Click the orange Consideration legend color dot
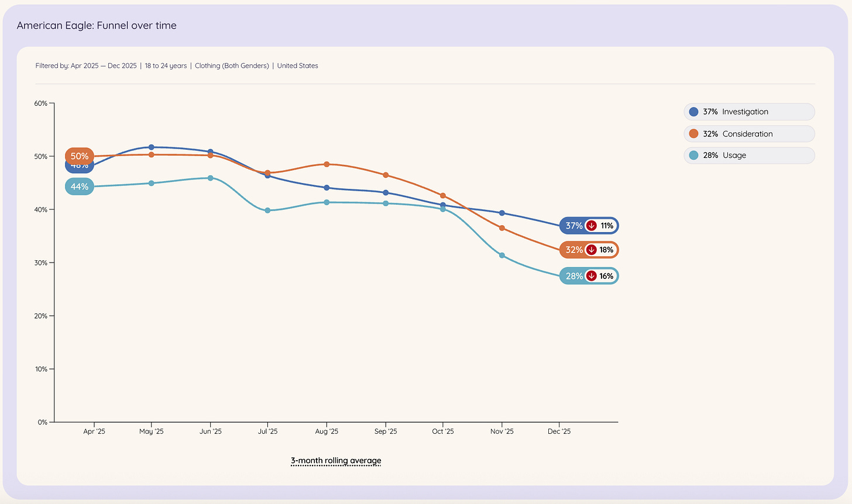The width and height of the screenshot is (852, 504). [693, 134]
